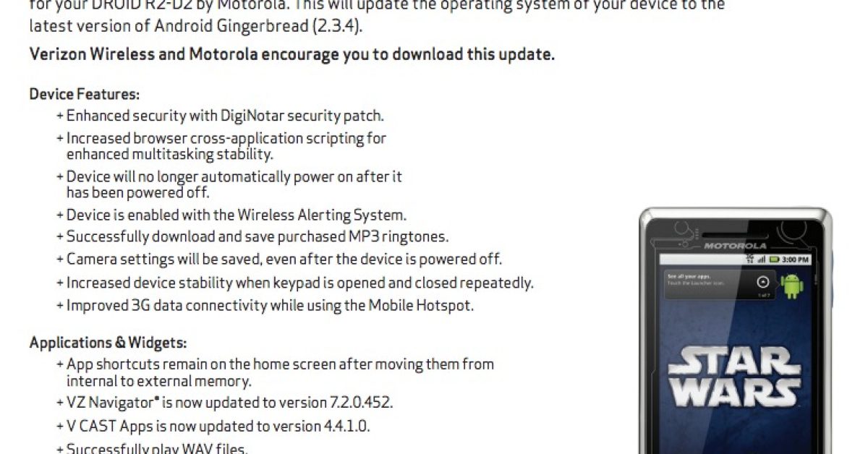This screenshot has width=868, height=454.
Task: Tap the circular arrow in the tips widget
Action: tap(763, 282)
